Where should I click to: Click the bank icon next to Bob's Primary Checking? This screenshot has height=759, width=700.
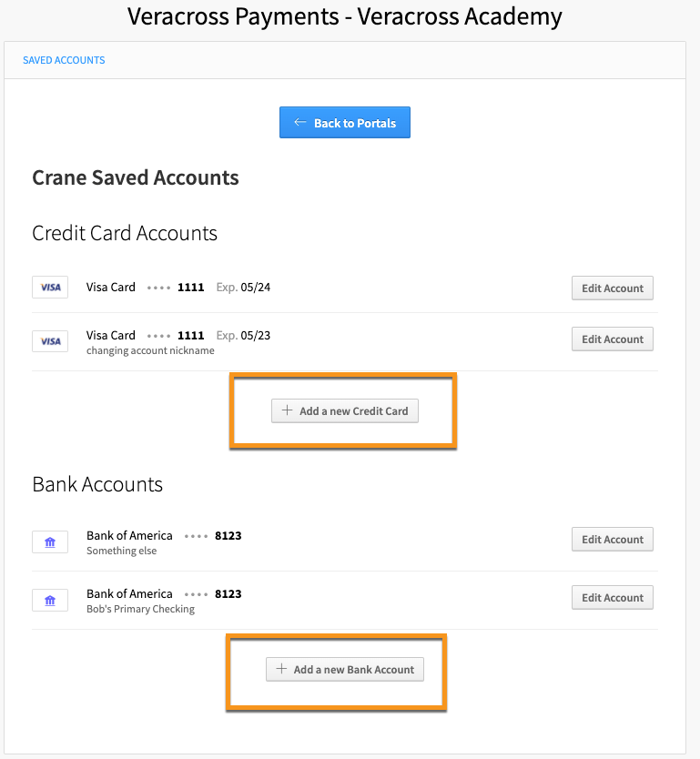49,599
